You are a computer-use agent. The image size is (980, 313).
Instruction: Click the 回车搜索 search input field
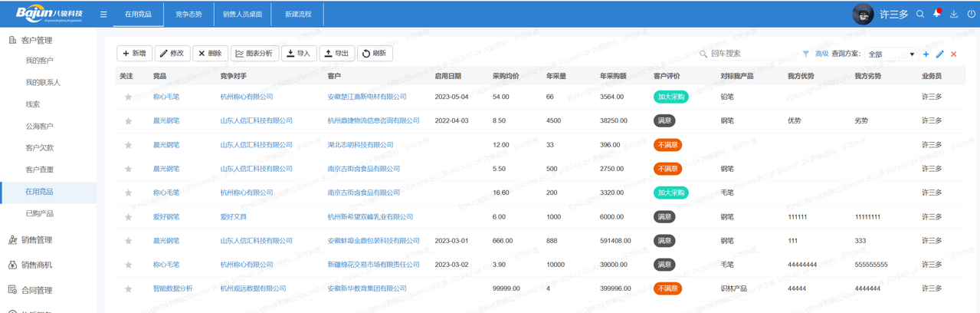(x=747, y=54)
